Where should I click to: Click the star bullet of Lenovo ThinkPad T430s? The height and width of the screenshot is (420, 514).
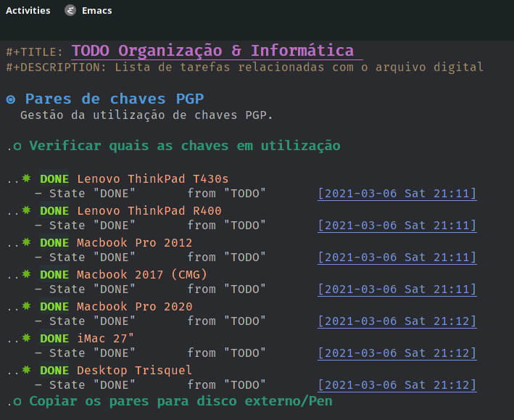[26, 178]
